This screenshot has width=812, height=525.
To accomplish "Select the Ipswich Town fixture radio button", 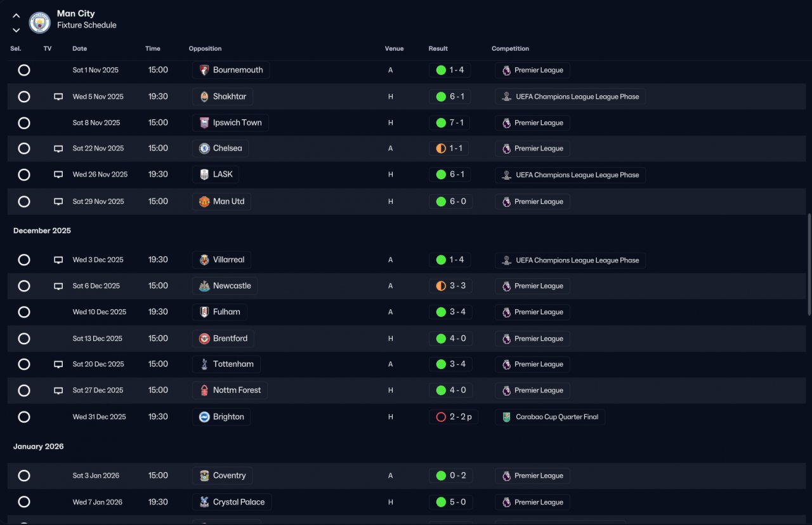I will coord(24,123).
